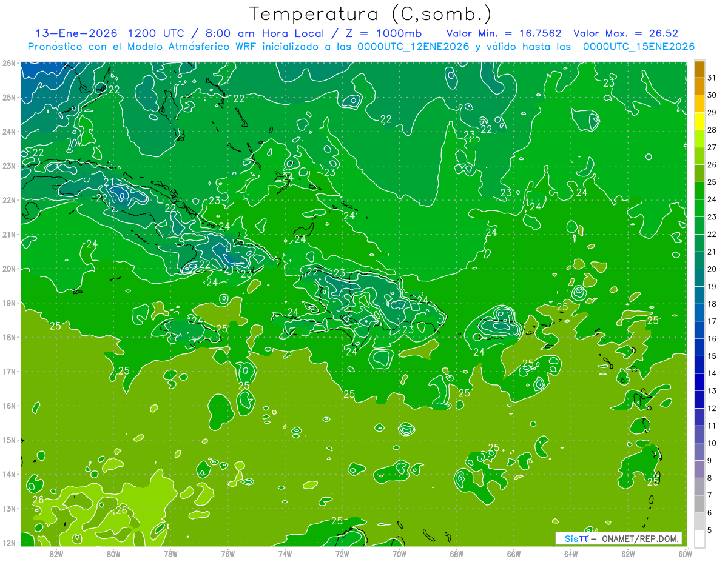Click the "23N" latitude axis label
Screen dimensions: 728x562
8,166
